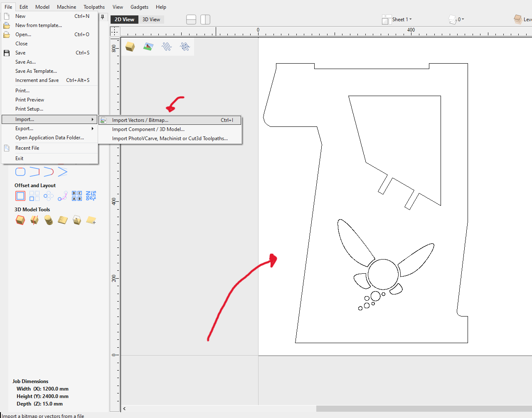Image resolution: width=532 pixels, height=418 pixels.
Task: Open the Gadgets menu
Action: 139,7
